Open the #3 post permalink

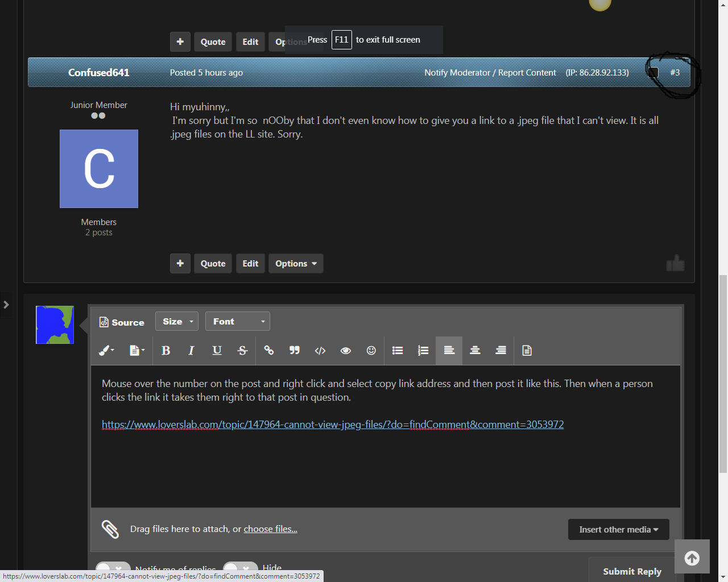tap(675, 73)
